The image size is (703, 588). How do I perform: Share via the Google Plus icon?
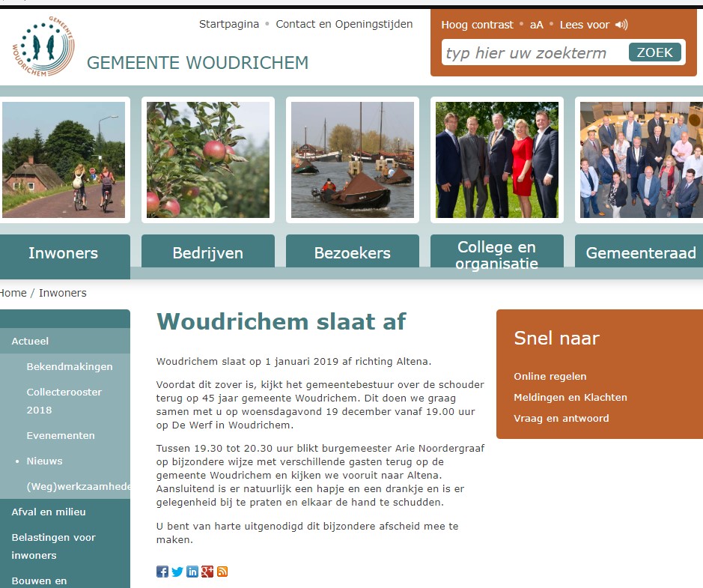coord(207,572)
